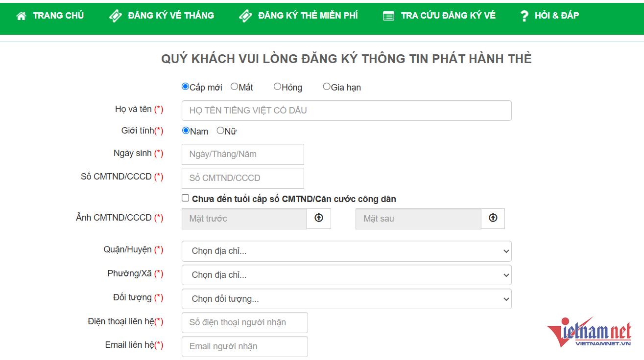This screenshot has width=644, height=360.
Task: Click the home icon next to TRANG CHỦ
Action: pos(21,15)
